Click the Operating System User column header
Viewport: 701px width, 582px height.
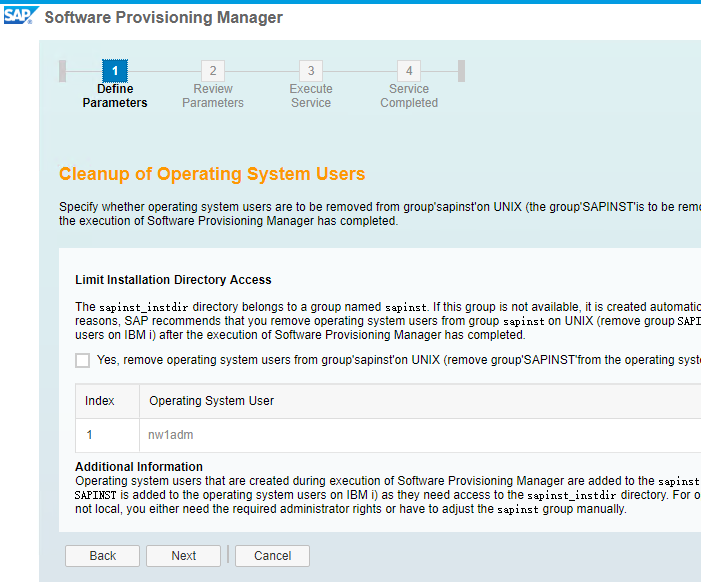point(420,401)
